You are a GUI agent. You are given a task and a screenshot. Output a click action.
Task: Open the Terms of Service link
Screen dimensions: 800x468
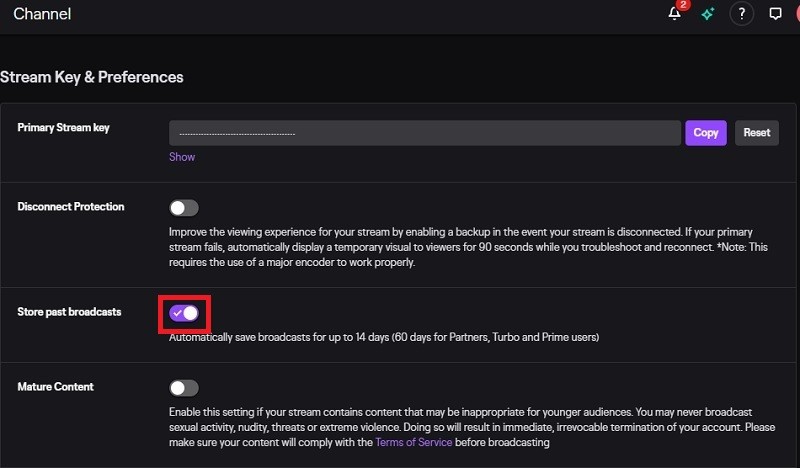point(414,442)
